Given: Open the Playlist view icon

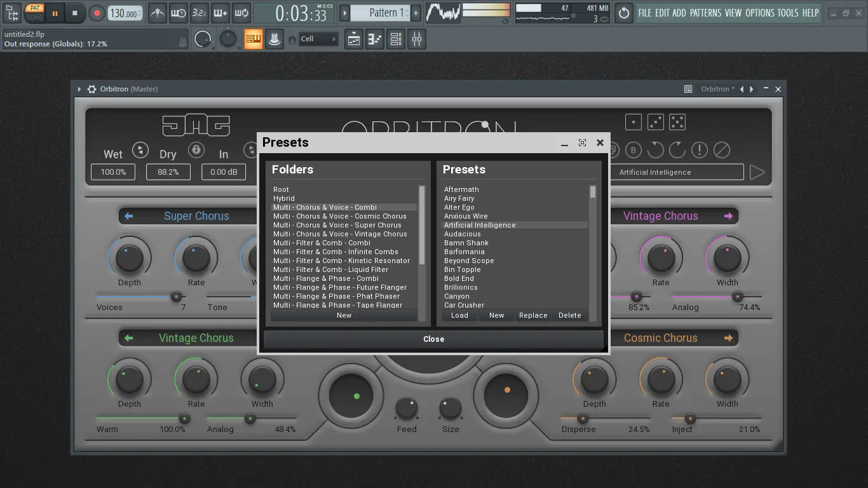Looking at the screenshot, I should click(354, 39).
